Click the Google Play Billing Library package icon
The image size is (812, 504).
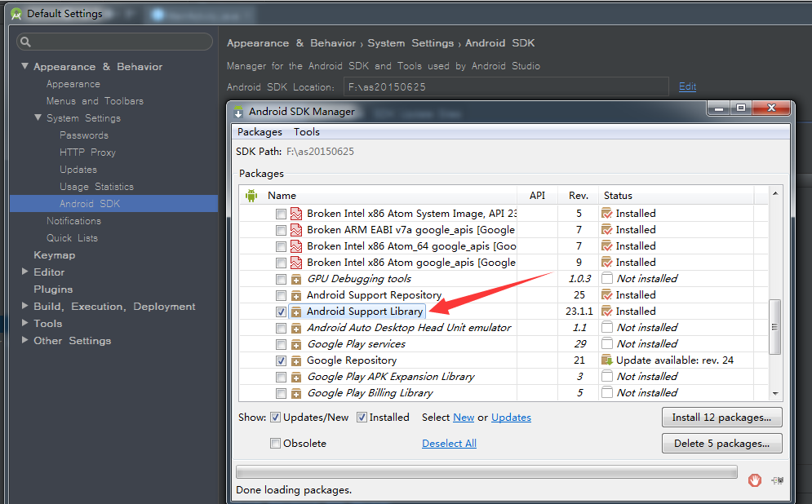pyautogui.click(x=296, y=394)
